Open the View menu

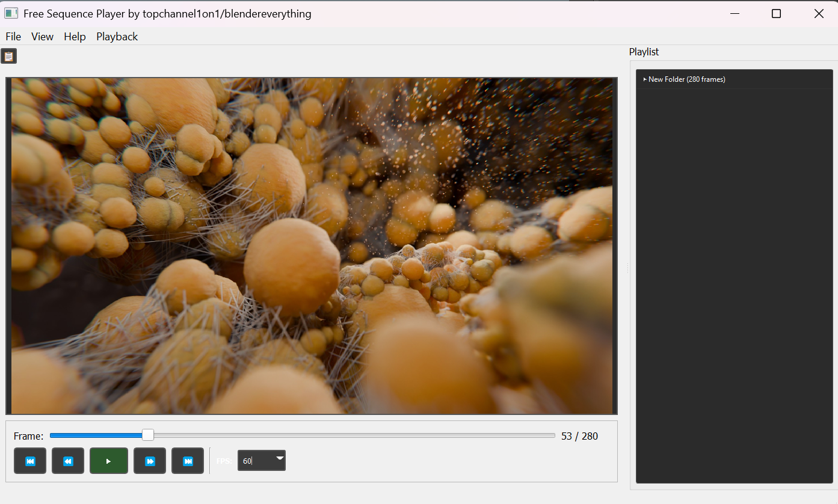(42, 36)
